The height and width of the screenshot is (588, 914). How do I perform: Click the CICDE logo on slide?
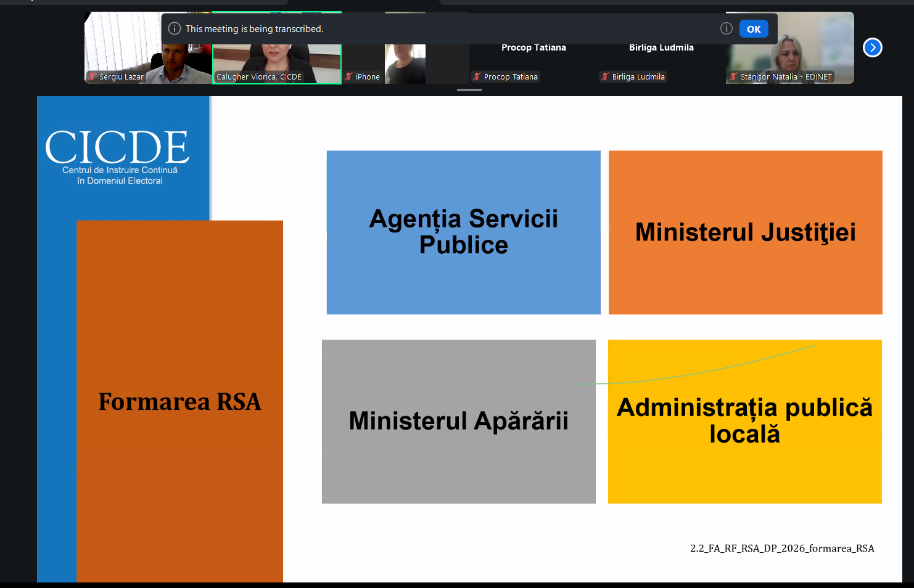point(117,157)
